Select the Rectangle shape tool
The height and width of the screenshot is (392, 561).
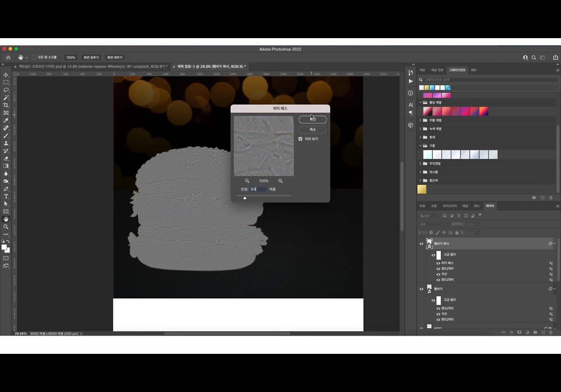coord(6,211)
